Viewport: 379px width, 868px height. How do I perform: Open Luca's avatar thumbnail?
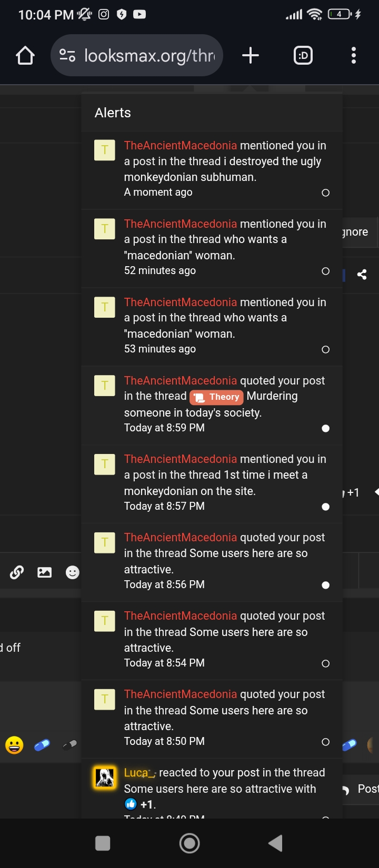[x=105, y=778]
